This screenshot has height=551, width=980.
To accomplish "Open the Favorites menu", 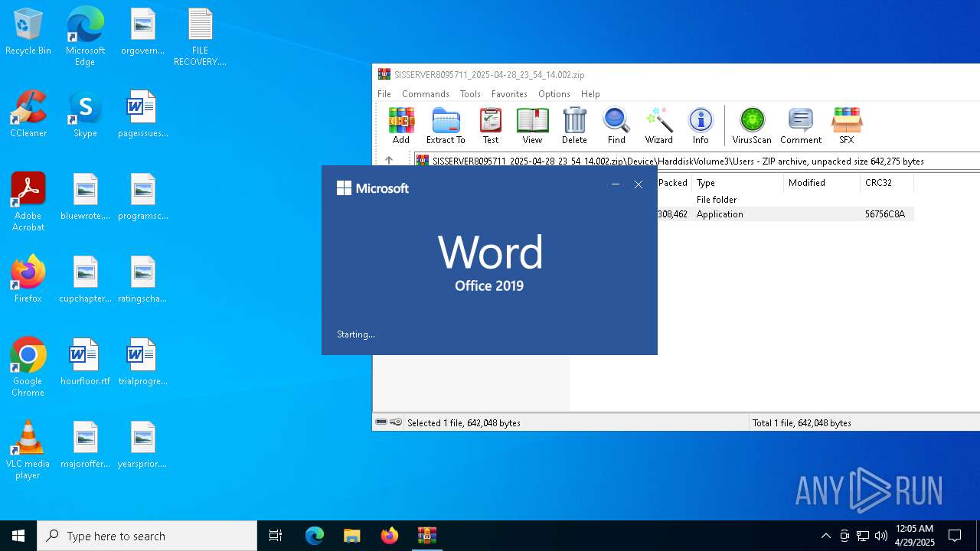I will [509, 94].
